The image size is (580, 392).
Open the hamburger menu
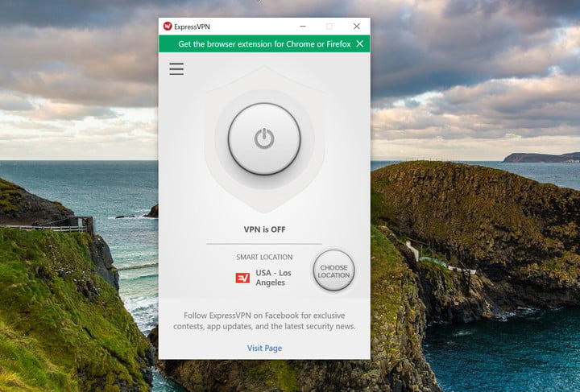(x=176, y=68)
